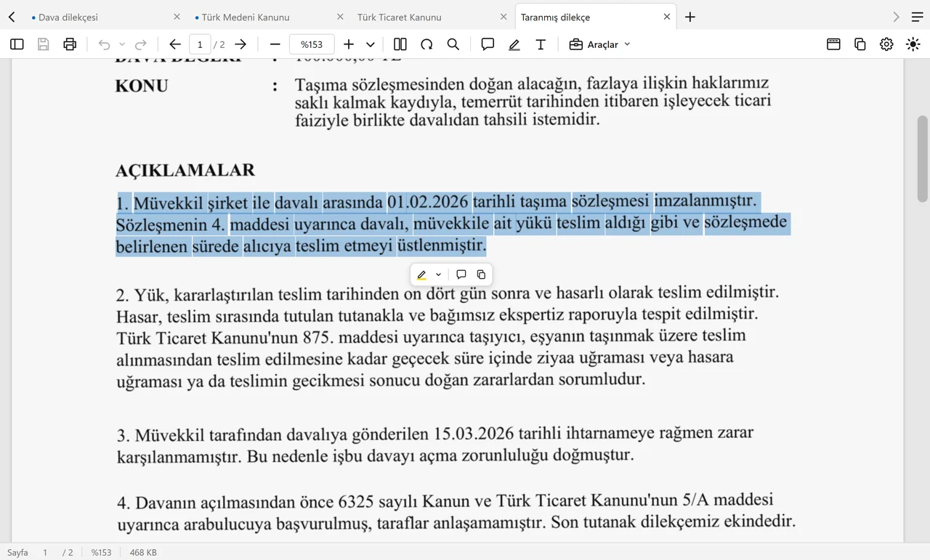Click the back chevron left of the tabs
This screenshot has width=930, height=560.
[12, 17]
